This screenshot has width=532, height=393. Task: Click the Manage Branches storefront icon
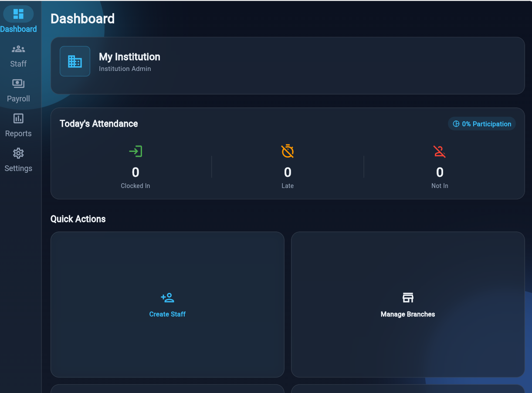point(407,298)
